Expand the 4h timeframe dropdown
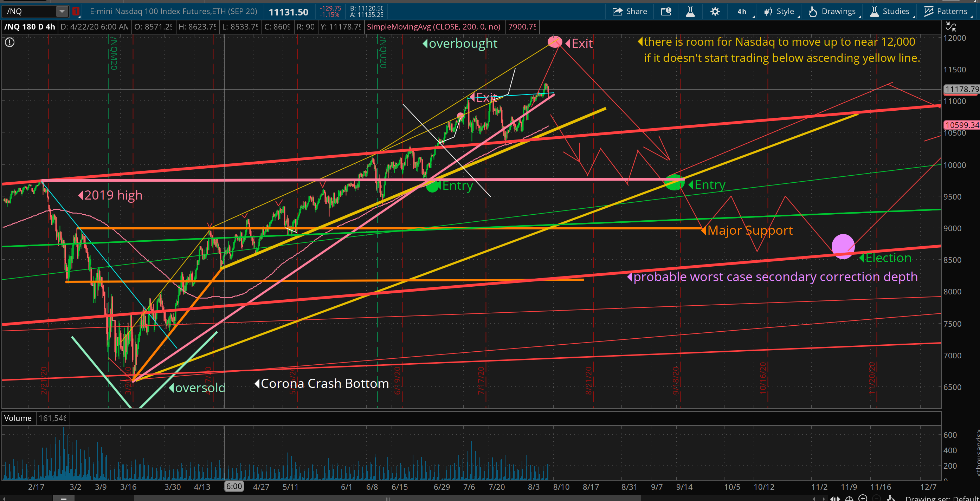The width and height of the screenshot is (980, 501). 741,11
